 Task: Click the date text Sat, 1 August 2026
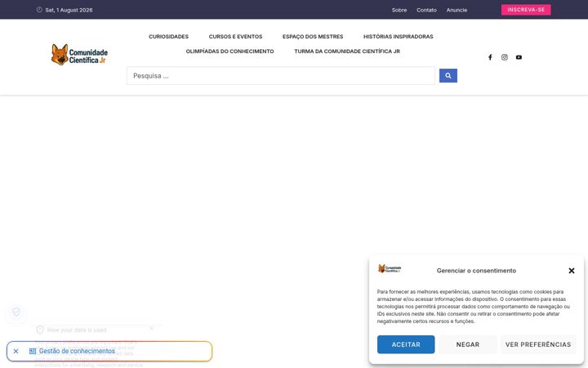click(69, 10)
